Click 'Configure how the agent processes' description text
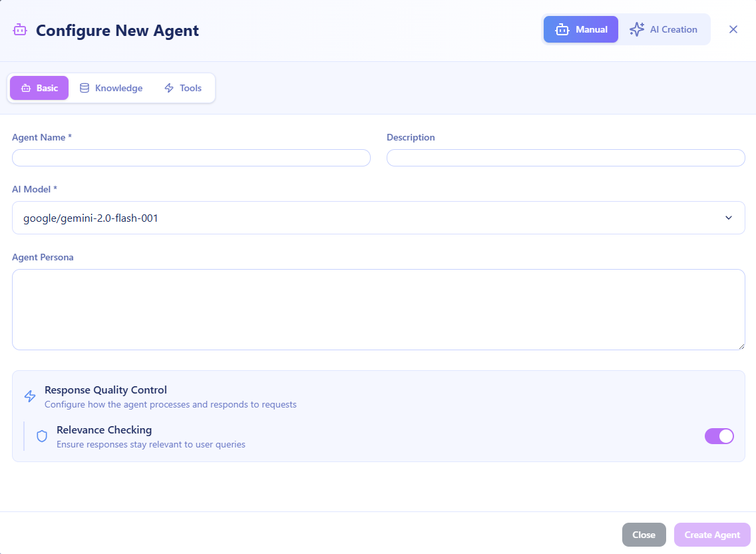The image size is (756, 554). click(170, 404)
